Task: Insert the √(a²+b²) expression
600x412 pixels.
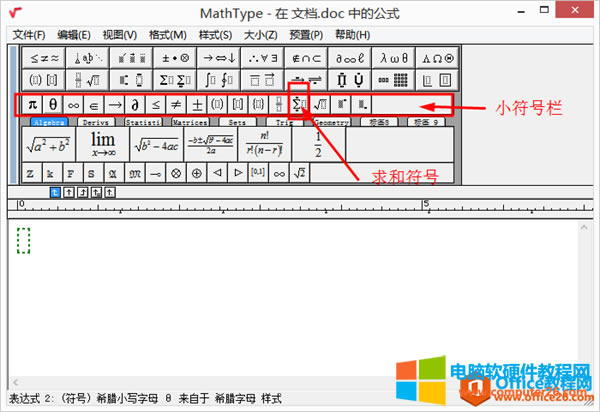Action: 49,145
